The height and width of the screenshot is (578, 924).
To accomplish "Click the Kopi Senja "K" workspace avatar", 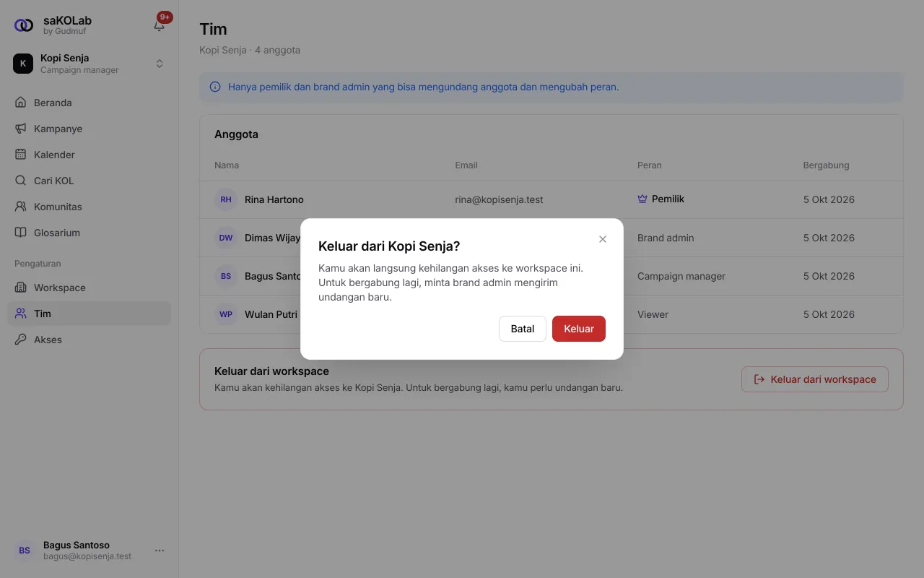I will click(x=23, y=64).
